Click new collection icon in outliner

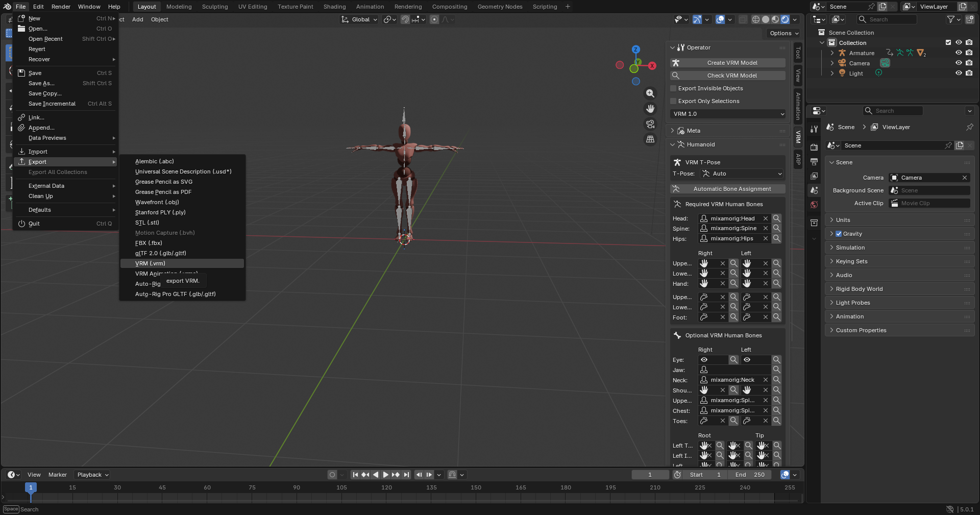point(970,19)
